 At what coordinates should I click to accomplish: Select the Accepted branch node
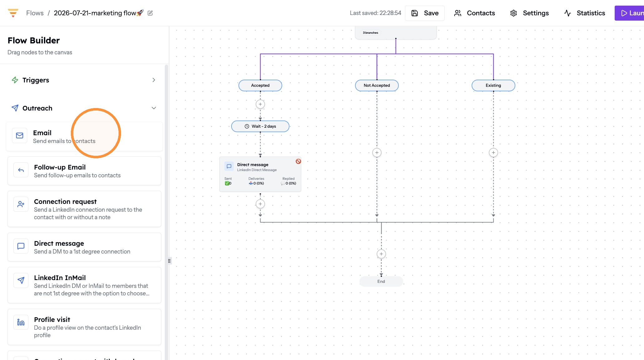click(x=260, y=85)
